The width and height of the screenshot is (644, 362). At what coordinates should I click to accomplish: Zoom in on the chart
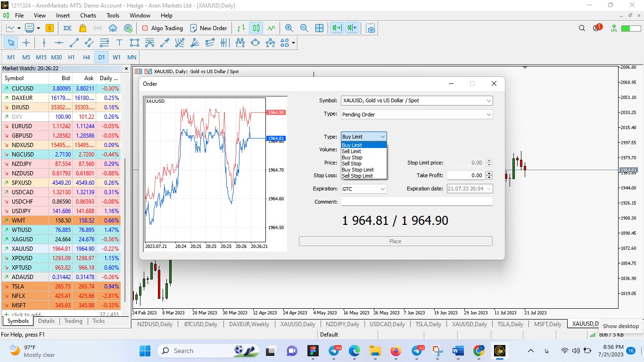[x=289, y=28]
